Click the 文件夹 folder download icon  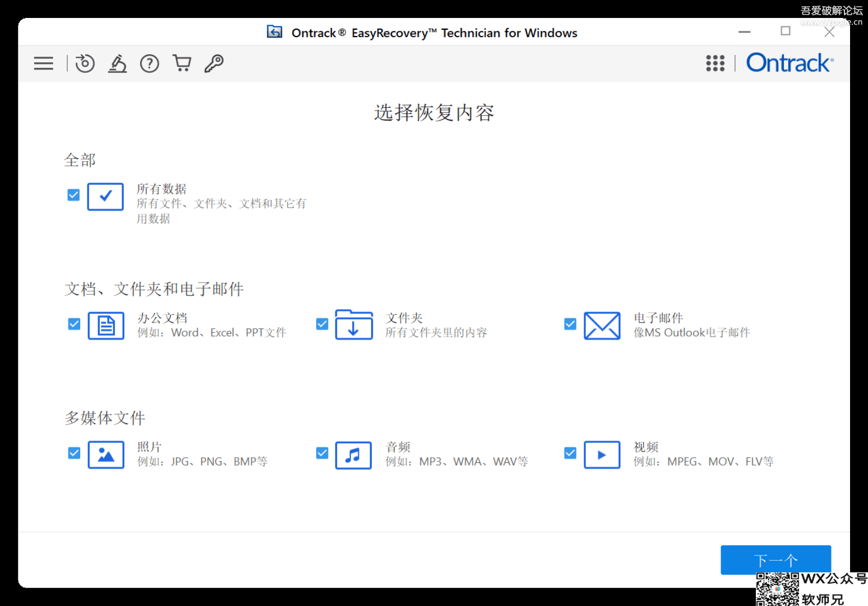pos(354,324)
